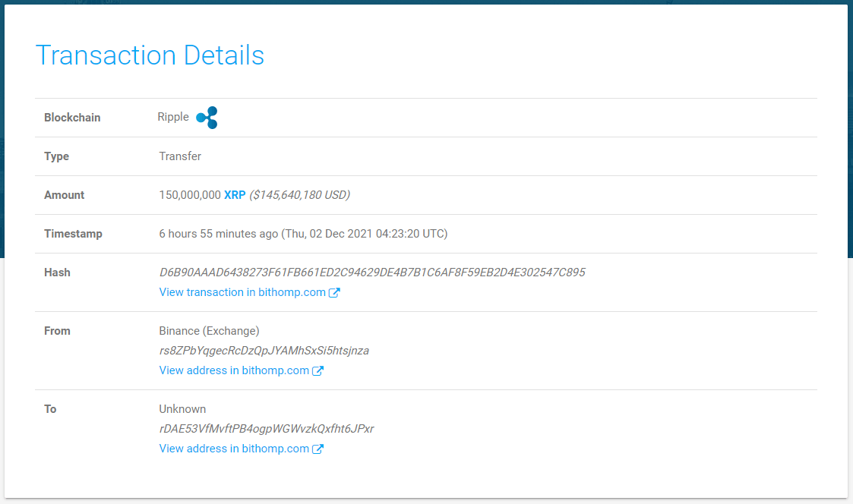Open the XRP currency link
This screenshot has height=504, width=853.
tap(235, 194)
